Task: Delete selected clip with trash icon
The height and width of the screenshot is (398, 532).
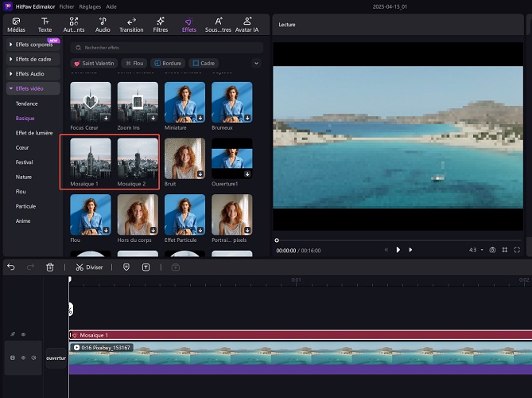Action: [x=50, y=267]
